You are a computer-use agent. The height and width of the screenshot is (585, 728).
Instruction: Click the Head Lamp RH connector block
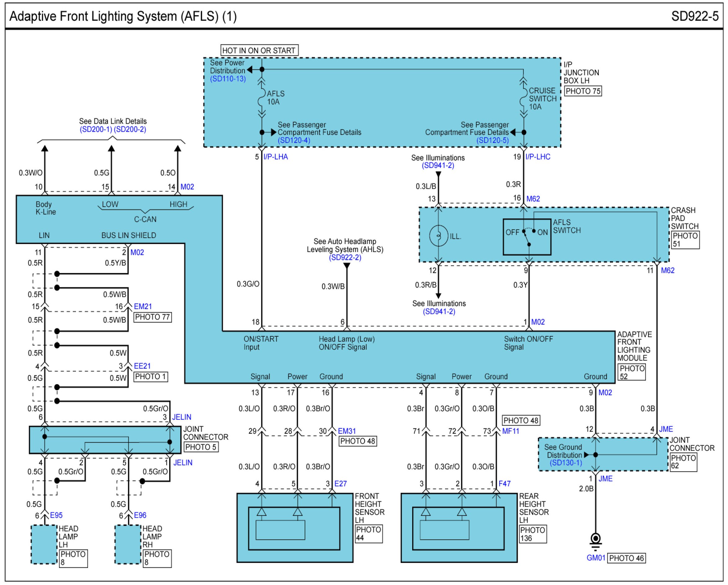pyautogui.click(x=128, y=544)
